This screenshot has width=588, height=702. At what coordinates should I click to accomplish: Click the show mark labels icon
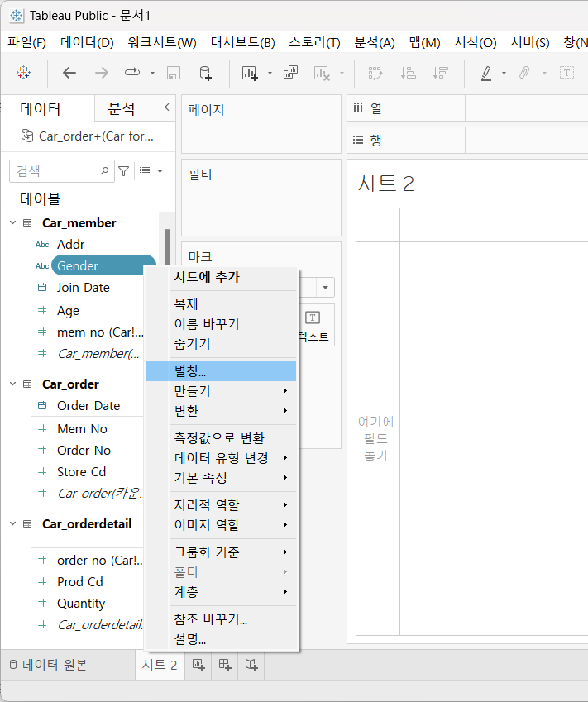[567, 73]
